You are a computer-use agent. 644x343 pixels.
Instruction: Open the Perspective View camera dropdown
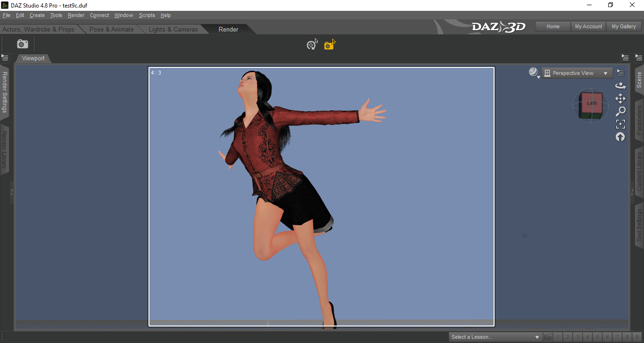578,73
